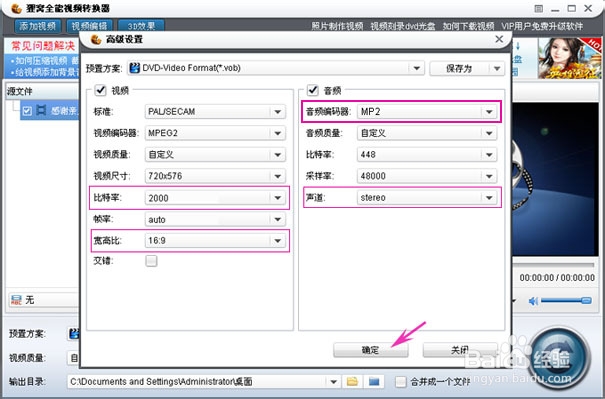This screenshot has width=605, height=399.
Task: Open the 音频编码器 MP2 dropdown
Action: click(x=489, y=112)
